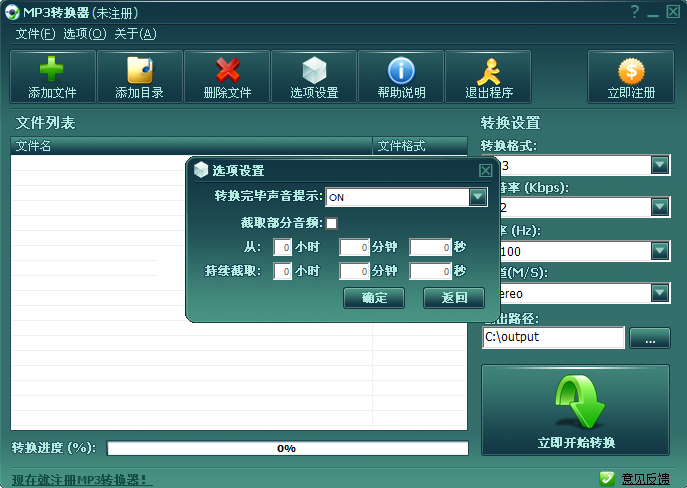Click the 从 minutes input field
Image resolution: width=687 pixels, height=488 pixels.
pyautogui.click(x=354, y=247)
